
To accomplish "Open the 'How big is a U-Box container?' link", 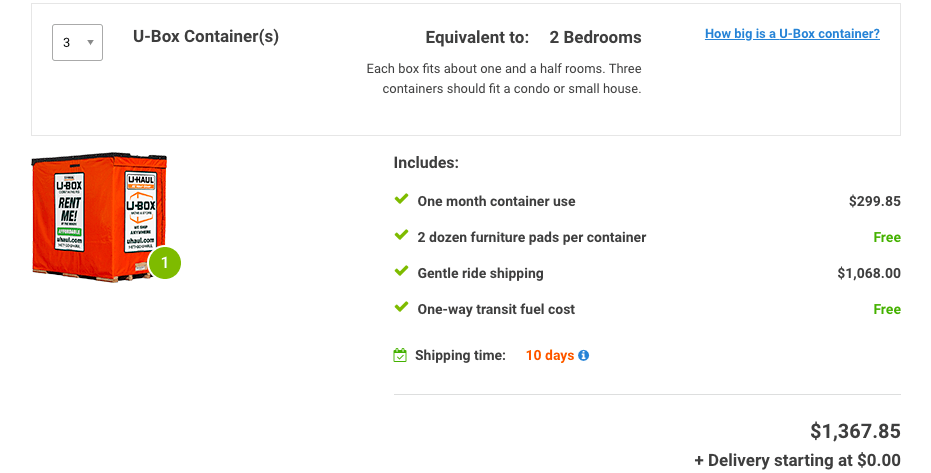I will 792,34.
